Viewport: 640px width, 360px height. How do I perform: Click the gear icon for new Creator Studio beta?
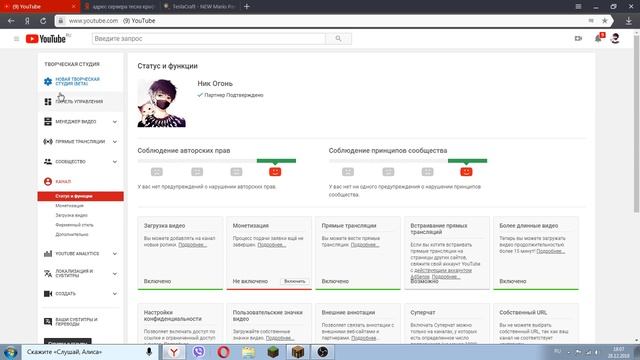click(48, 81)
